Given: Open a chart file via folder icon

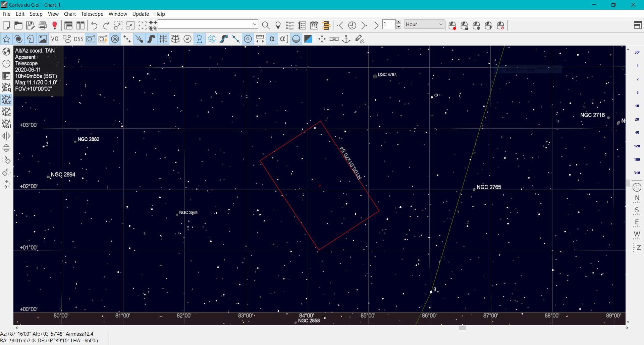Looking at the screenshot, I should 18,25.
